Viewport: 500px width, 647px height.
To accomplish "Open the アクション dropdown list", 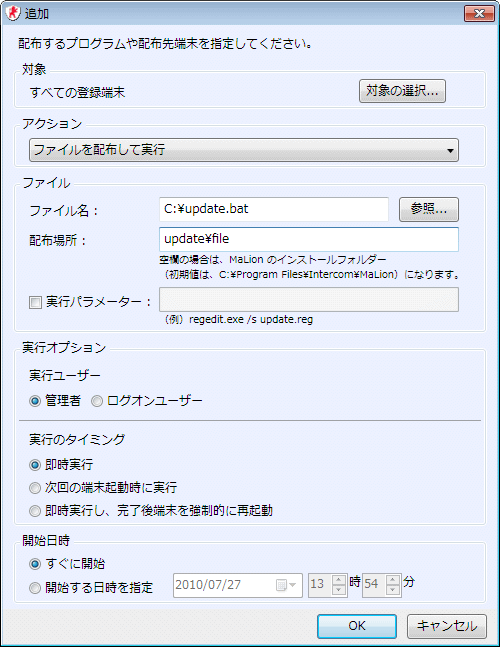I will click(244, 150).
